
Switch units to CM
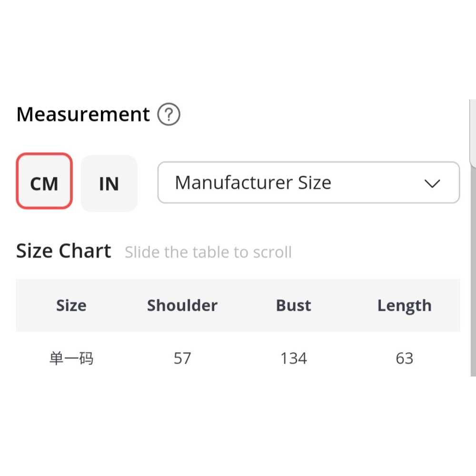click(44, 181)
